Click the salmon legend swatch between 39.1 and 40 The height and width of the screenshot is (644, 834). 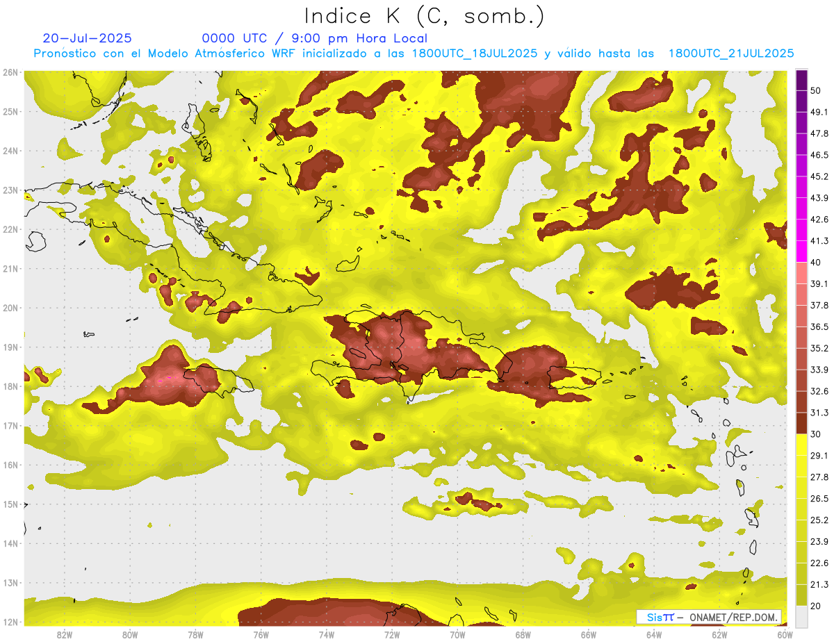tap(801, 273)
